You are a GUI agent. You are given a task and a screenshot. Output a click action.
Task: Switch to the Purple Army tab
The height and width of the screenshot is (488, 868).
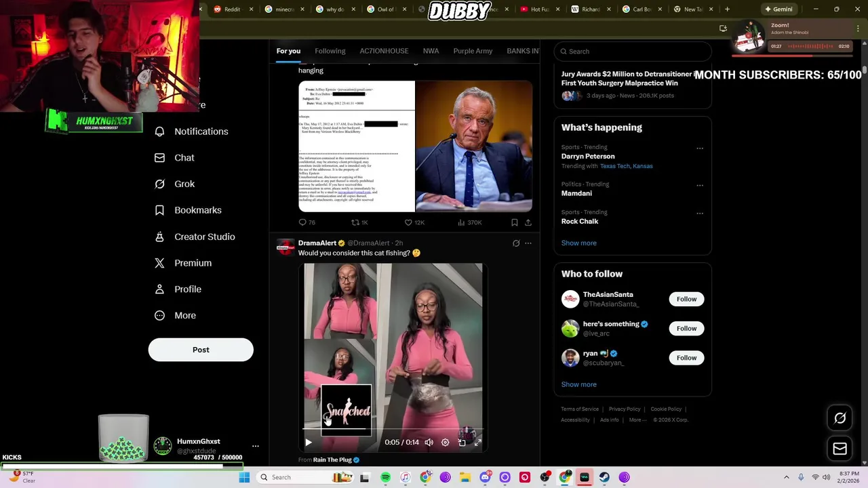coord(473,51)
